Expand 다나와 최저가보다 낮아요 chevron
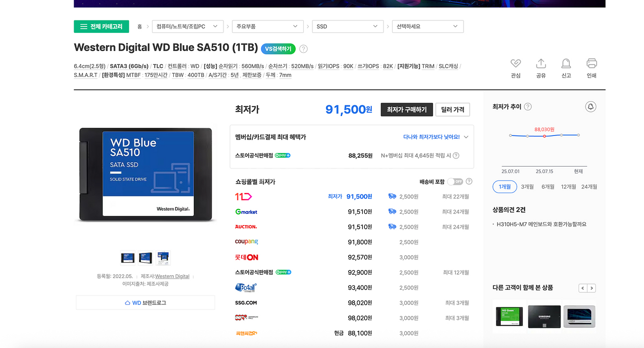The width and height of the screenshot is (644, 348). coord(466,137)
